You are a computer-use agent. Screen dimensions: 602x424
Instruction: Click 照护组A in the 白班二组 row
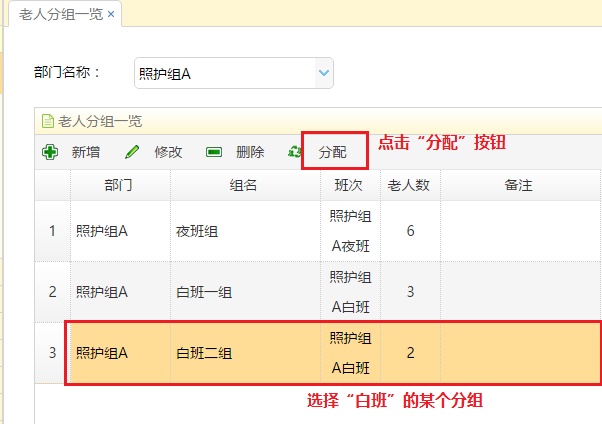click(102, 353)
